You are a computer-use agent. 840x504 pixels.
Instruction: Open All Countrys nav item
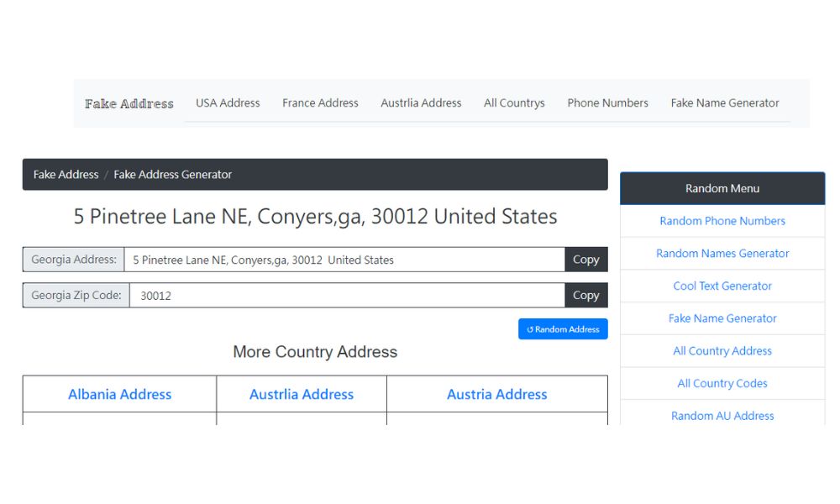514,102
